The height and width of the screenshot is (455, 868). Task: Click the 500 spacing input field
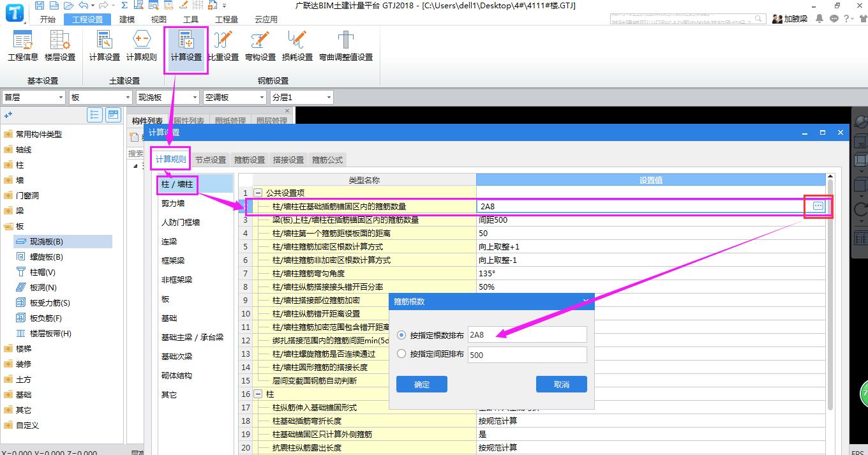(527, 355)
